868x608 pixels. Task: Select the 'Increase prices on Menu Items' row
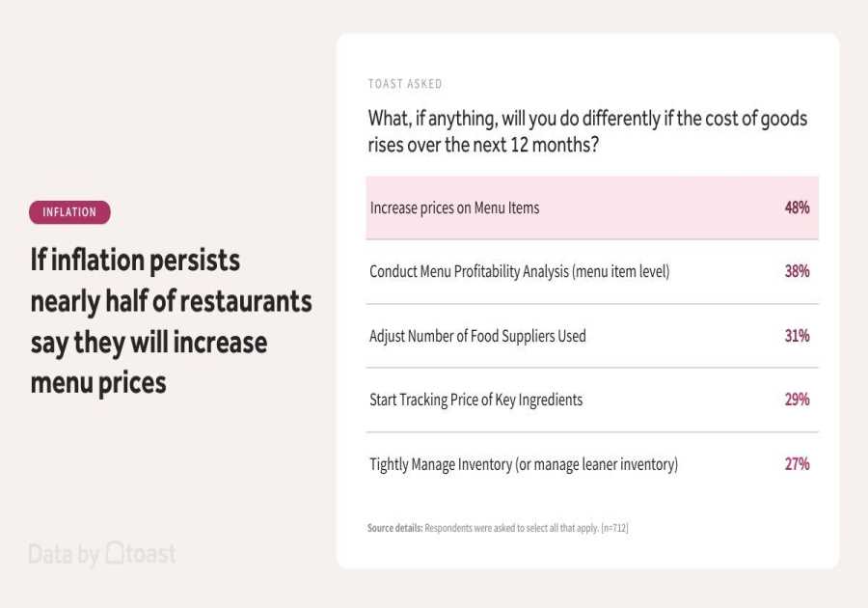(454, 207)
